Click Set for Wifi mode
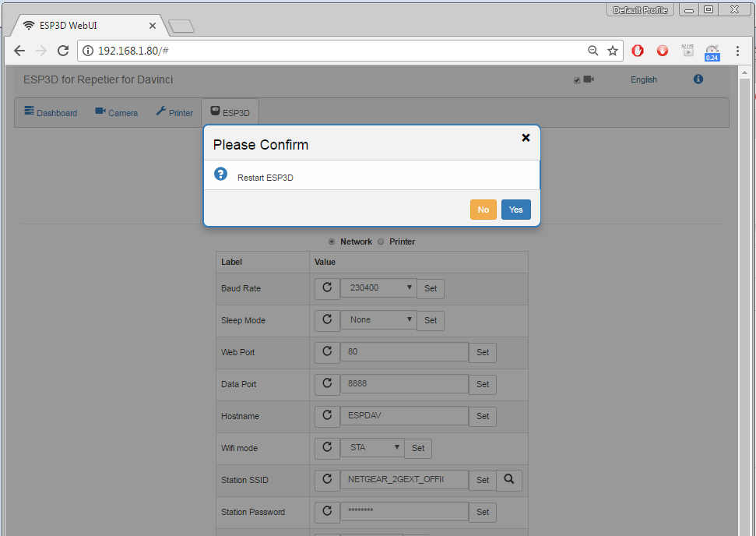 point(418,448)
